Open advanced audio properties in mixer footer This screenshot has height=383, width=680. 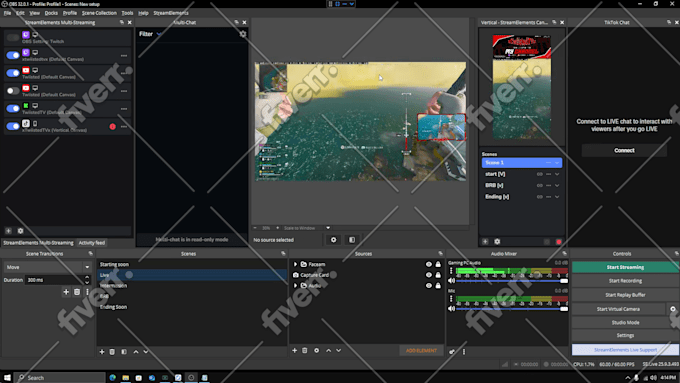coord(452,352)
